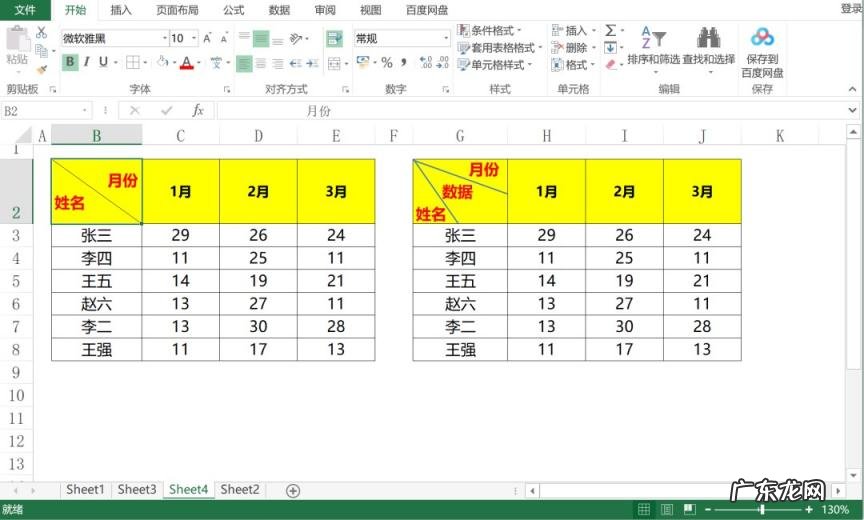Image resolution: width=864 pixels, height=520 pixels.
Task: Click the percent style icon
Action: click(x=386, y=63)
